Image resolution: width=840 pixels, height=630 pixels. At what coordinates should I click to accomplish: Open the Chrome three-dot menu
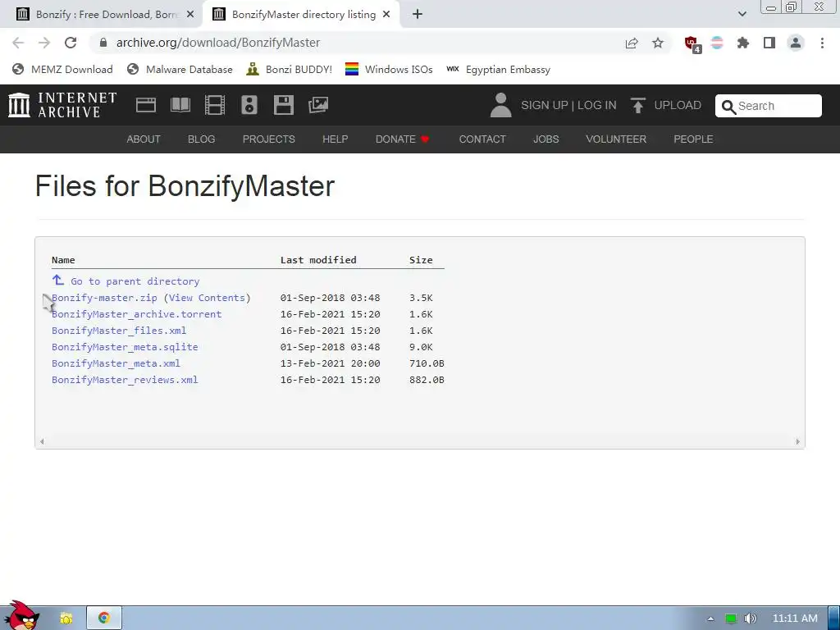pos(822,43)
